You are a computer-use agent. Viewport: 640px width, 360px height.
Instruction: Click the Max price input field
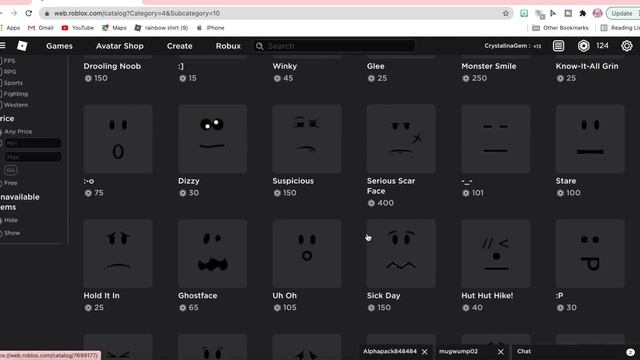coord(33,157)
